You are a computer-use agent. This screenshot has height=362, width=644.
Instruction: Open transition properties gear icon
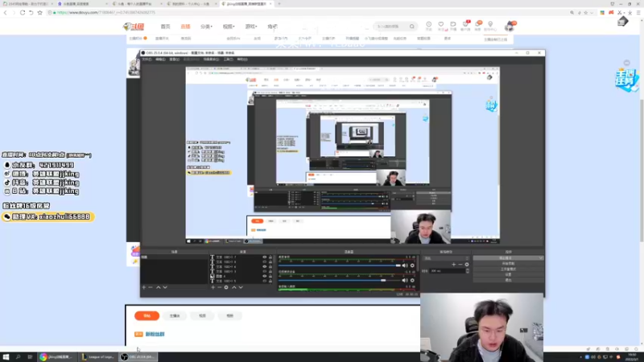point(467,265)
